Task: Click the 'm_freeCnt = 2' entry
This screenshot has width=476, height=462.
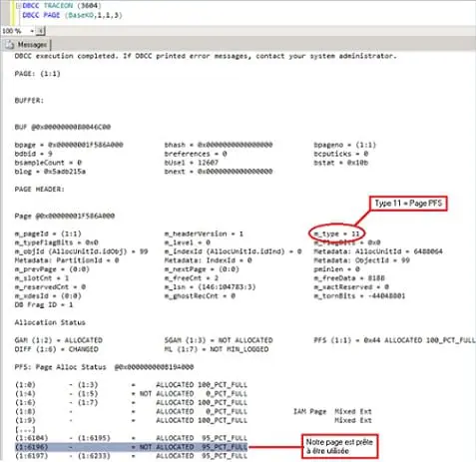Action: coord(192,278)
